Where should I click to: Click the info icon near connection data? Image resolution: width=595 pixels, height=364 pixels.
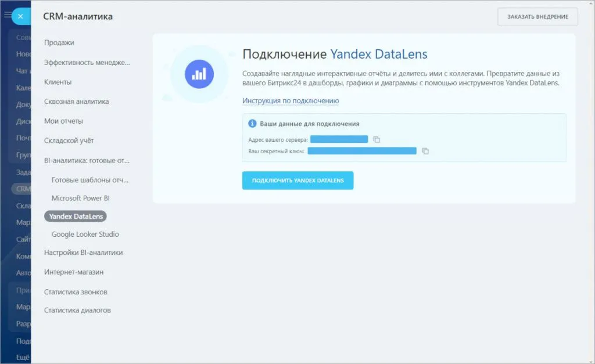(x=252, y=124)
